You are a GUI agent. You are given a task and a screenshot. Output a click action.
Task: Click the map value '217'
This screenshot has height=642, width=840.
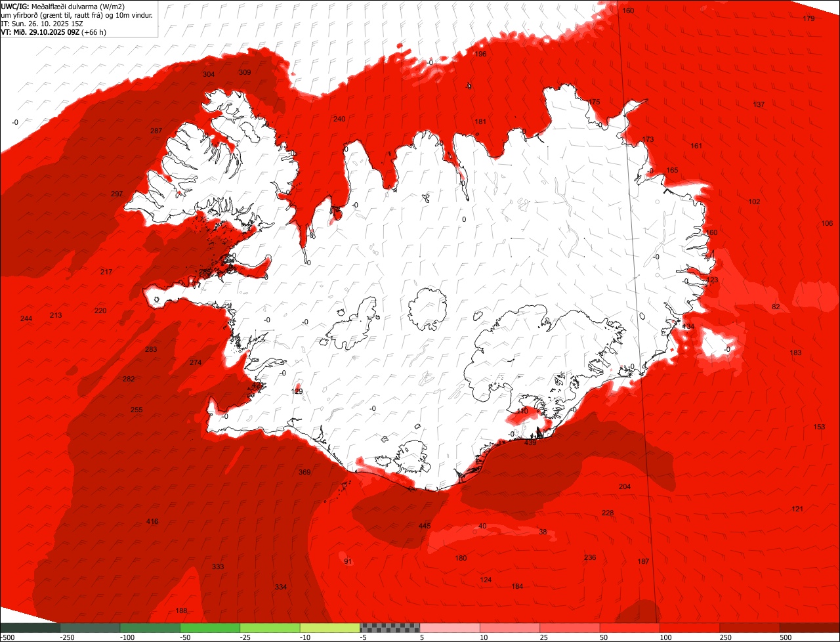click(106, 272)
